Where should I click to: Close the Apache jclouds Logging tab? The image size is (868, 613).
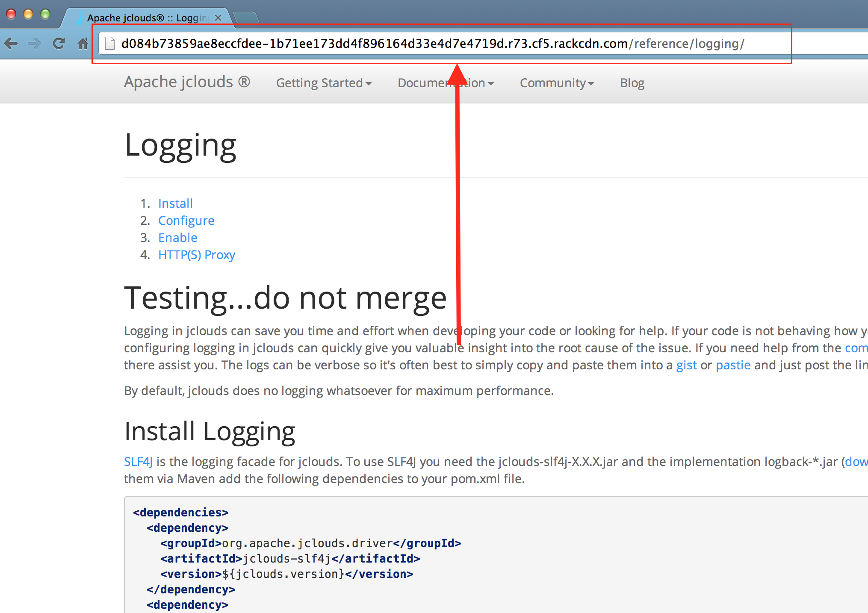coord(218,18)
